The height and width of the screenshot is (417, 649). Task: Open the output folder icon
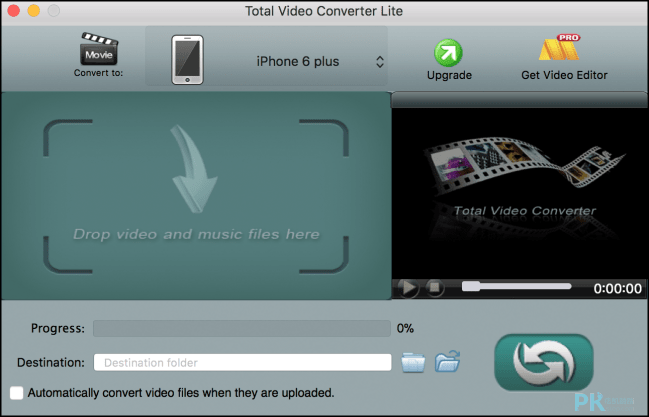(x=447, y=361)
